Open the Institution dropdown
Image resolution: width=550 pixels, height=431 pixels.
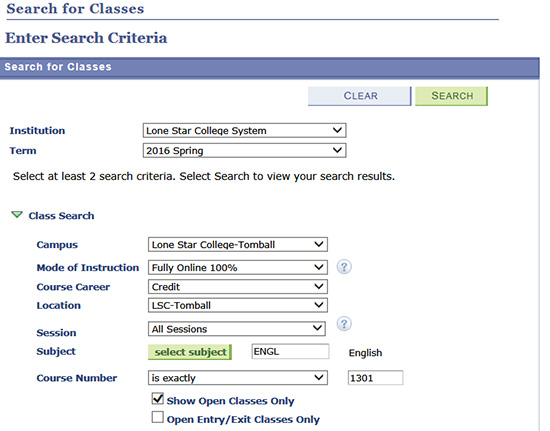click(x=244, y=130)
